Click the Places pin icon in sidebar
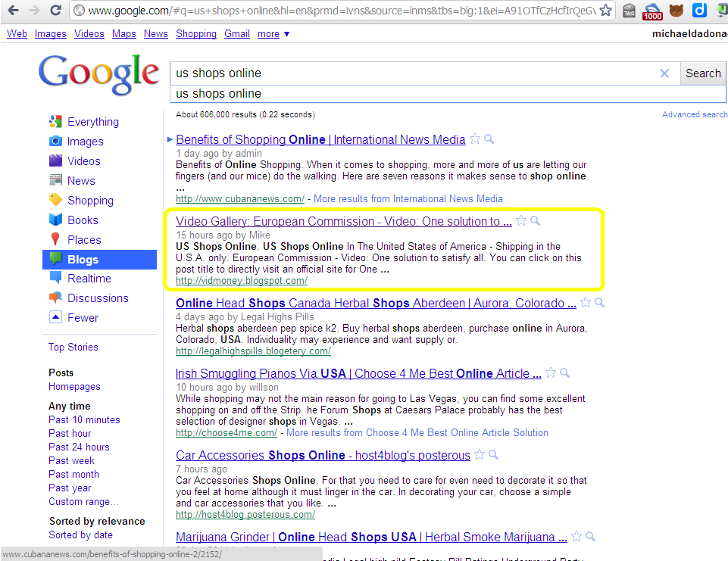728x561 pixels. (55, 239)
